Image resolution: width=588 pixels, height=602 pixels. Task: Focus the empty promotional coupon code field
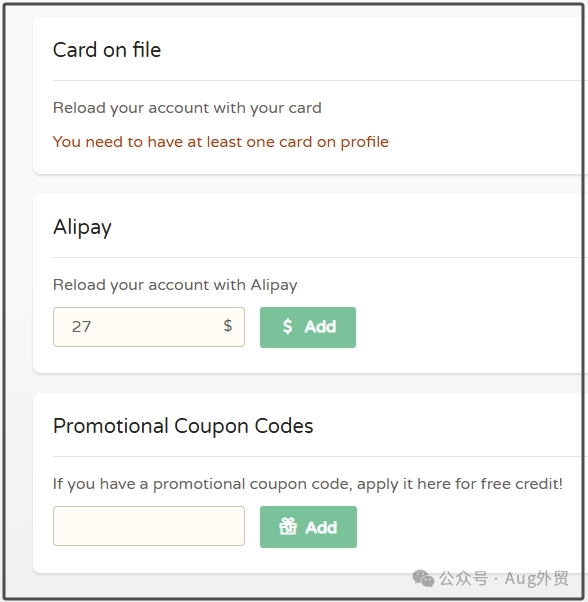pyautogui.click(x=149, y=526)
